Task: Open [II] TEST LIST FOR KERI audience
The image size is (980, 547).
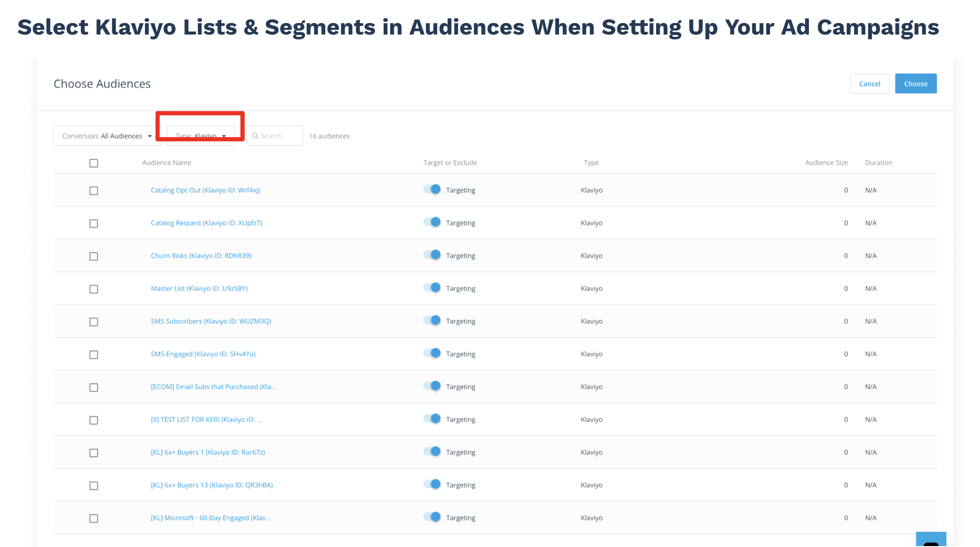Action: tap(207, 419)
